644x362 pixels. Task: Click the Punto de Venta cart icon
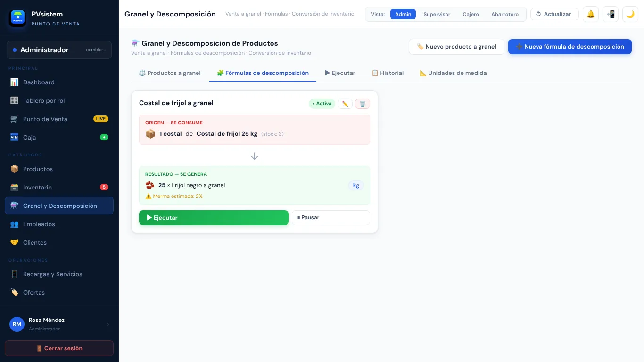[14, 119]
